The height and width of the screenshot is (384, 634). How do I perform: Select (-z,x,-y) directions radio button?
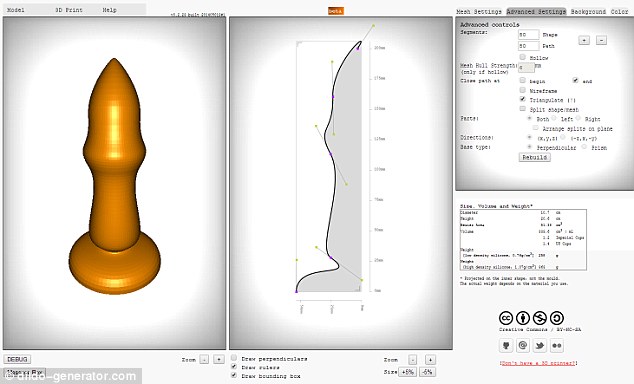coord(562,137)
